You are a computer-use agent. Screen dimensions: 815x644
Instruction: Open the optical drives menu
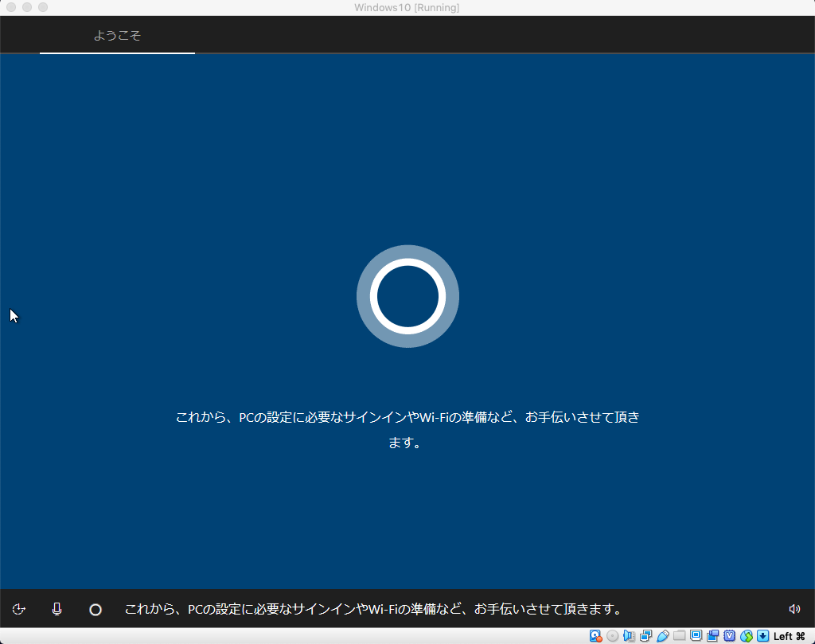point(612,636)
